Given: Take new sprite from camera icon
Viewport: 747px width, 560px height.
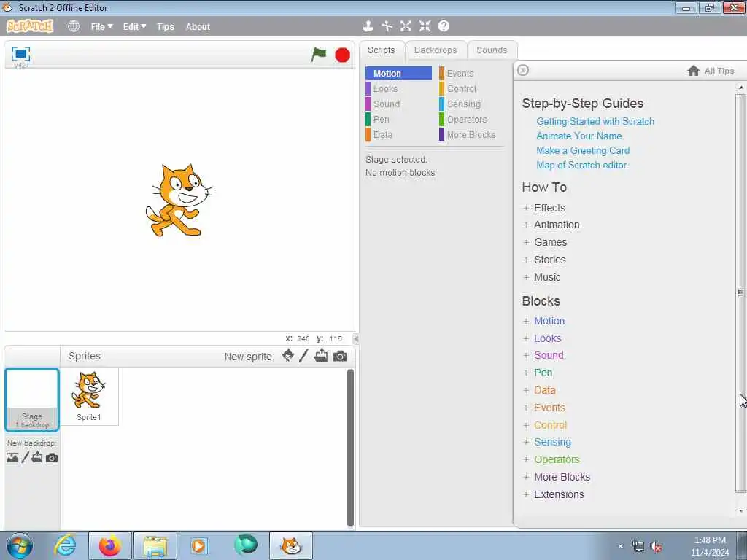Looking at the screenshot, I should pyautogui.click(x=340, y=356).
